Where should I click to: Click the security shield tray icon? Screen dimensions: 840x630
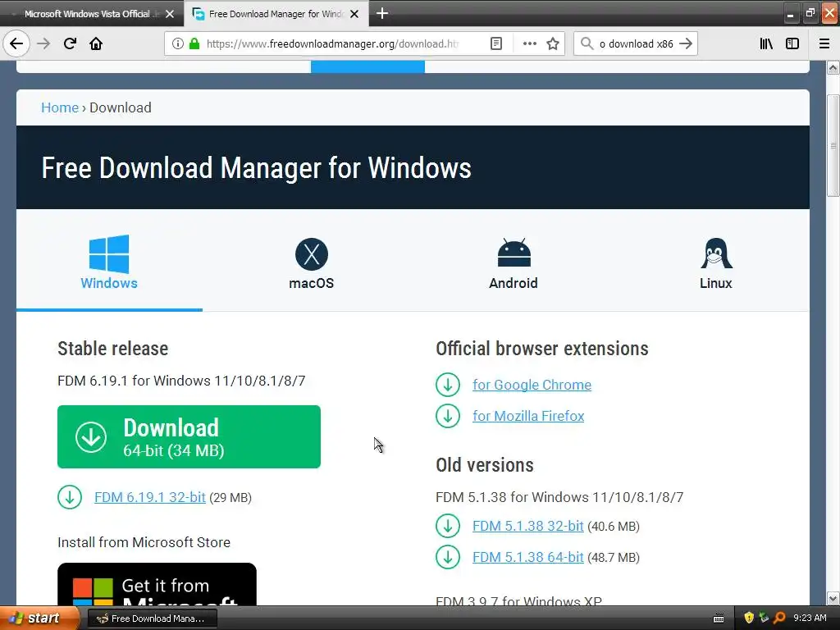pyautogui.click(x=749, y=619)
